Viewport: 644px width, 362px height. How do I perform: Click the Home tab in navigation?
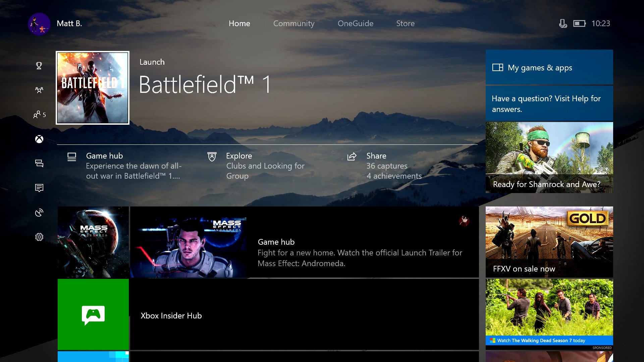click(239, 23)
